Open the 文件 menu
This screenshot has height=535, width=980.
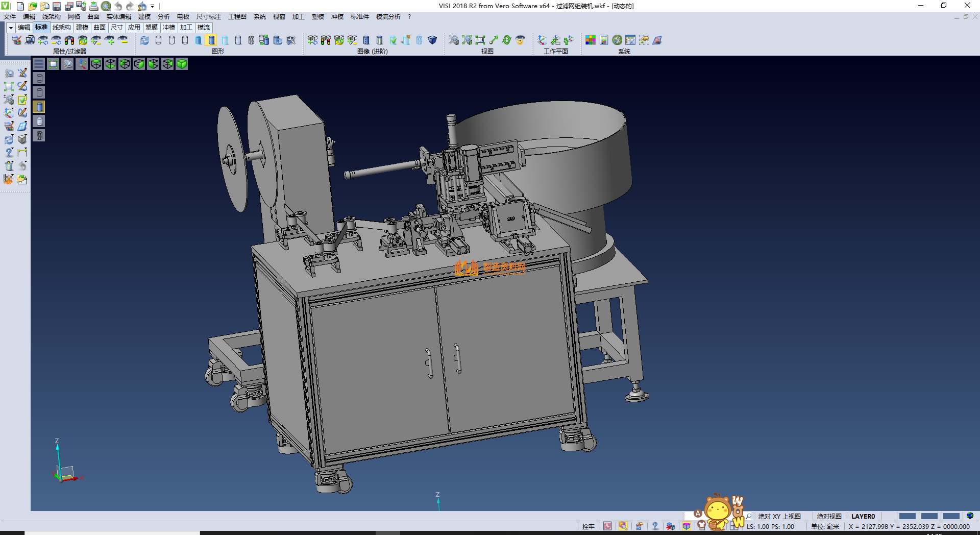tap(10, 17)
